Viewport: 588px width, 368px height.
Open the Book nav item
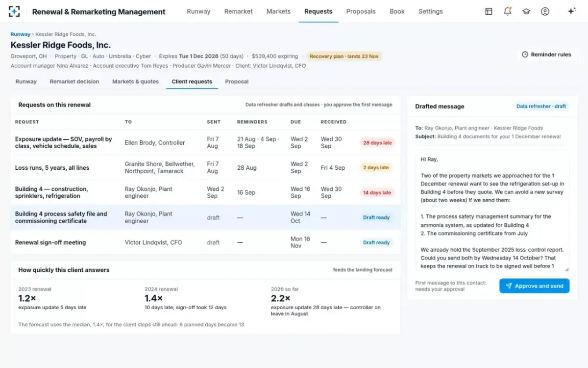[397, 11]
